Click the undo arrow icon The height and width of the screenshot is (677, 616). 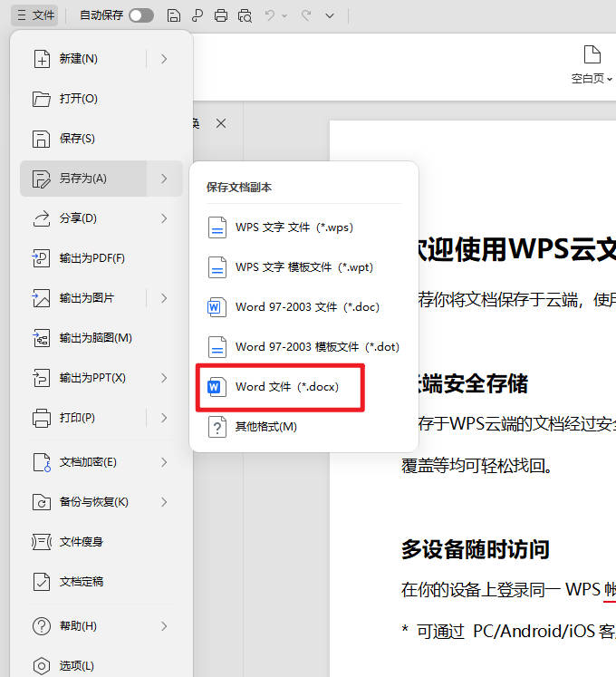click(x=270, y=16)
